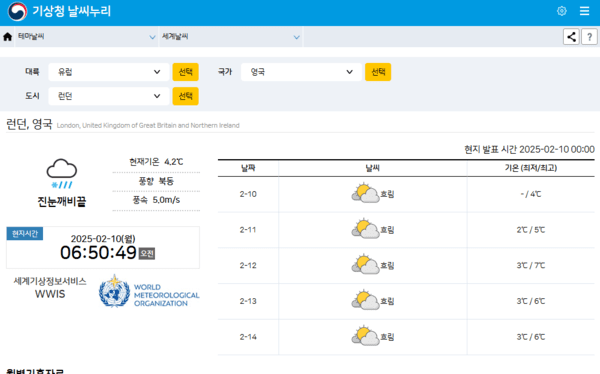The image size is (600, 374).
Task: Click the 진눈깨비끝 weather label
Action: coord(62,201)
